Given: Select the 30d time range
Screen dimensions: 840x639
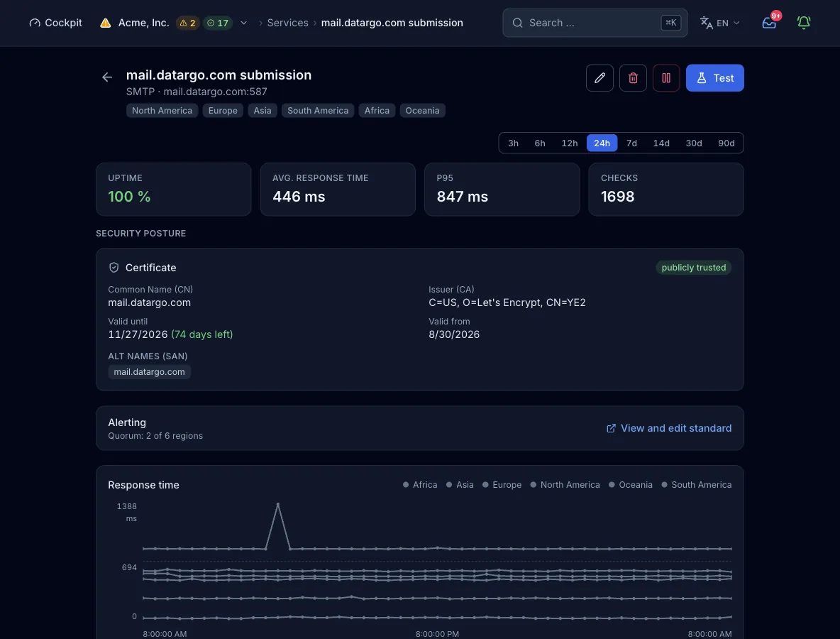Looking at the screenshot, I should pyautogui.click(x=694, y=143).
